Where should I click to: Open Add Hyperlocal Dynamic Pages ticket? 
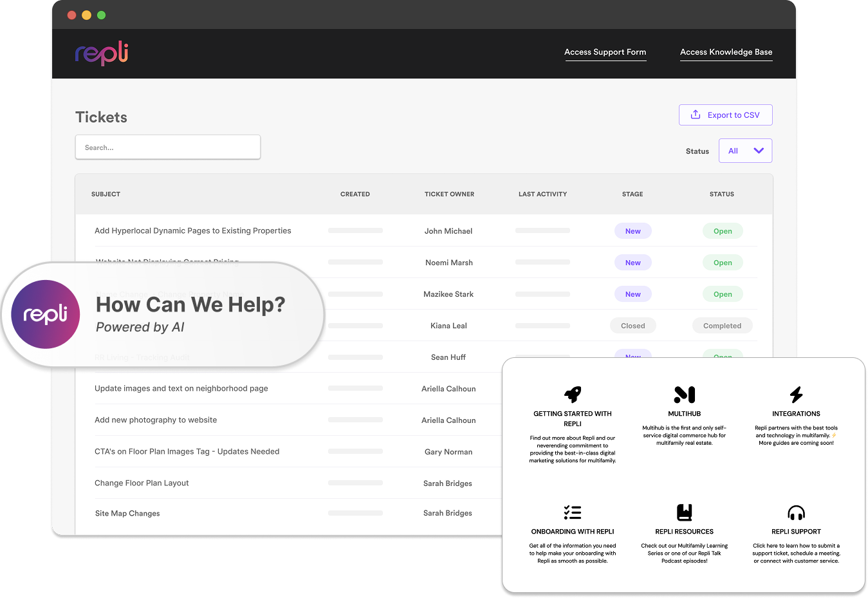pyautogui.click(x=193, y=230)
